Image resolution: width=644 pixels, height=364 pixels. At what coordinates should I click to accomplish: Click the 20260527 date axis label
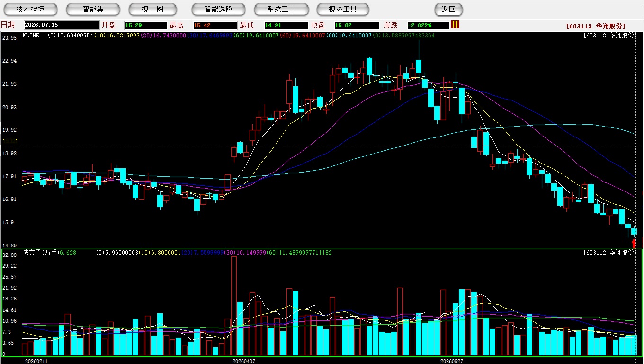pyautogui.click(x=452, y=361)
